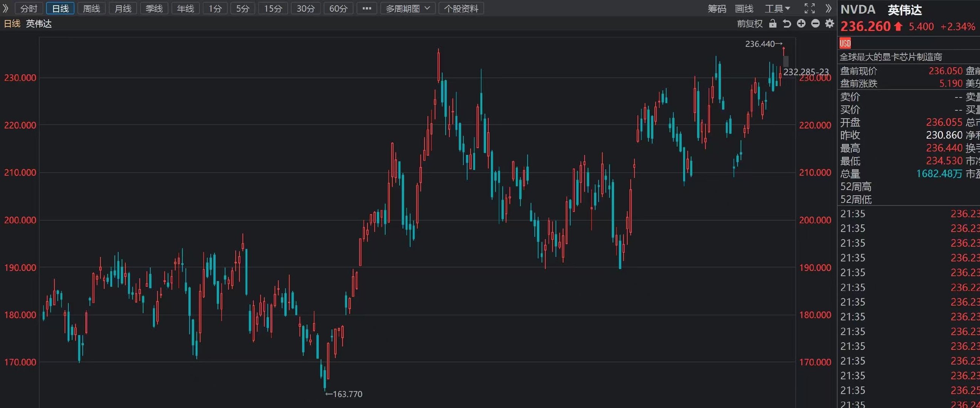Change the 前复权 price adjustment setting
Screen dimensions: 980x408
(x=750, y=23)
